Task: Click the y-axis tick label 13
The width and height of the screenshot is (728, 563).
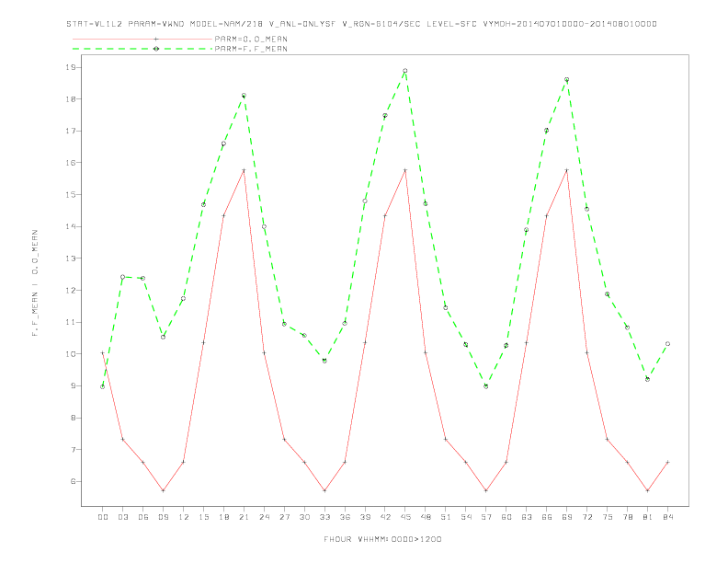Action: [x=70, y=259]
